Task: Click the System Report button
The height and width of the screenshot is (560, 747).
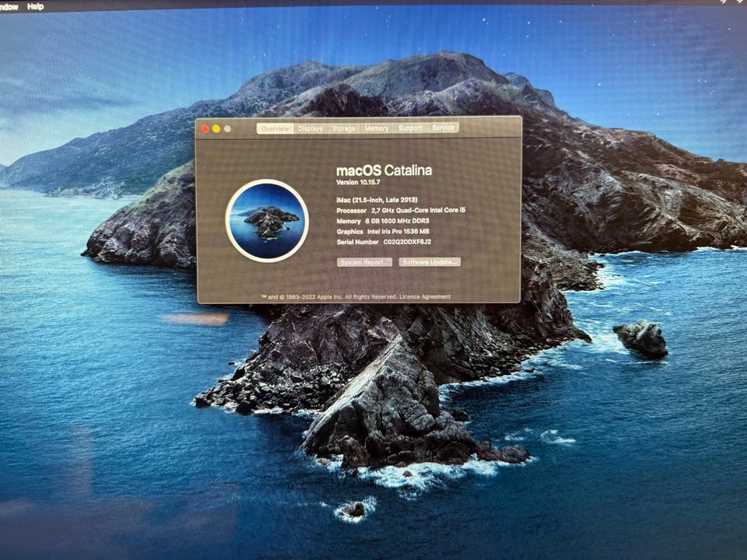Action: coord(364,262)
